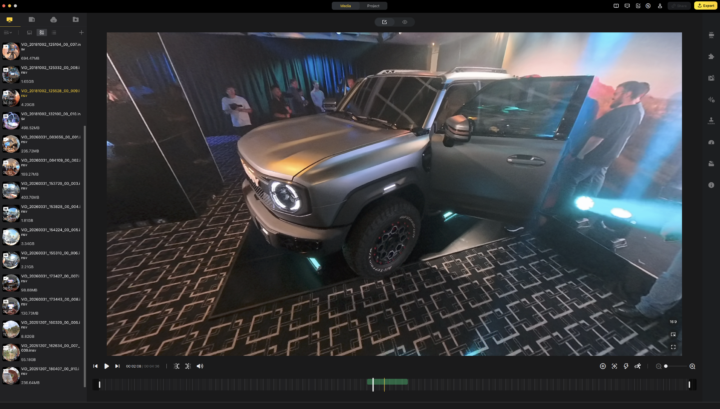Select clip VID_20181002_125332 in media list
The image size is (720, 409).
(x=42, y=74)
